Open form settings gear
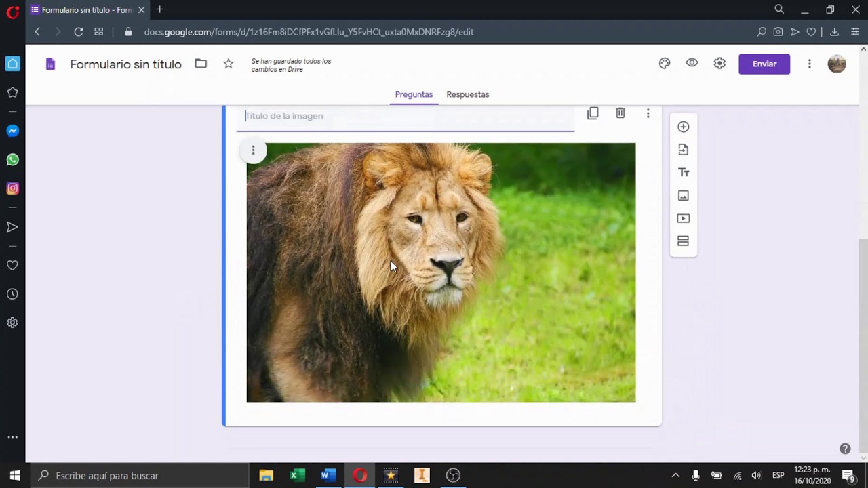The width and height of the screenshot is (868, 488). (x=719, y=64)
